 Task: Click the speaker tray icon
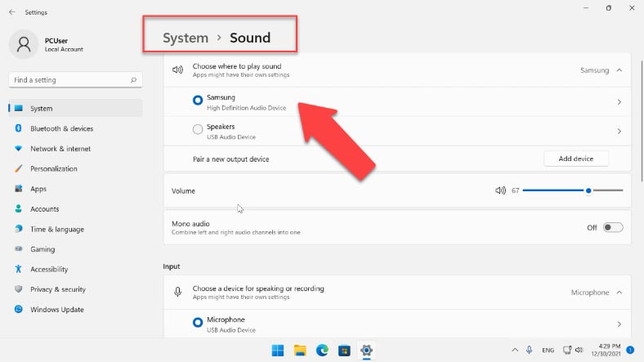[579, 350]
